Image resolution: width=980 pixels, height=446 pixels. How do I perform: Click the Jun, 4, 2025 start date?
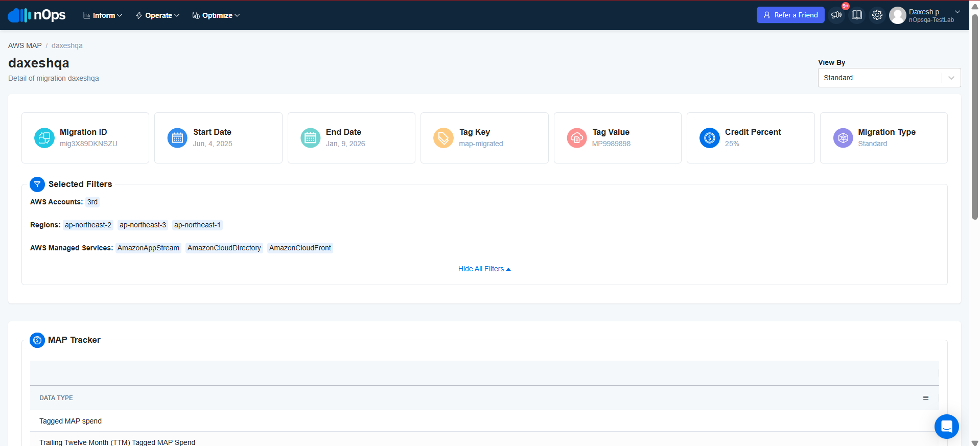tap(213, 144)
